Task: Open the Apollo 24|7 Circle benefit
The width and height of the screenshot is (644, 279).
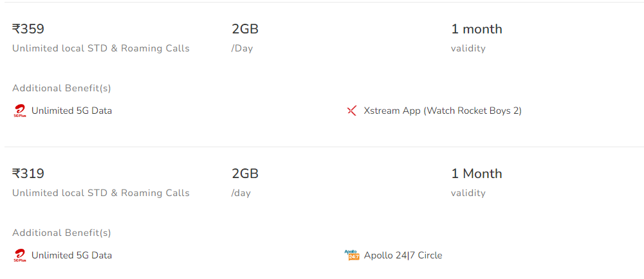Action: (x=403, y=255)
